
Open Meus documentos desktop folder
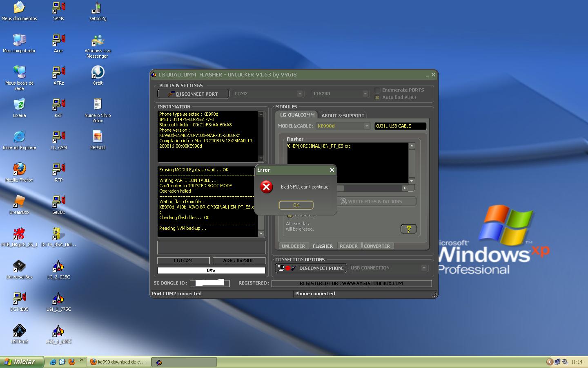click(x=19, y=11)
